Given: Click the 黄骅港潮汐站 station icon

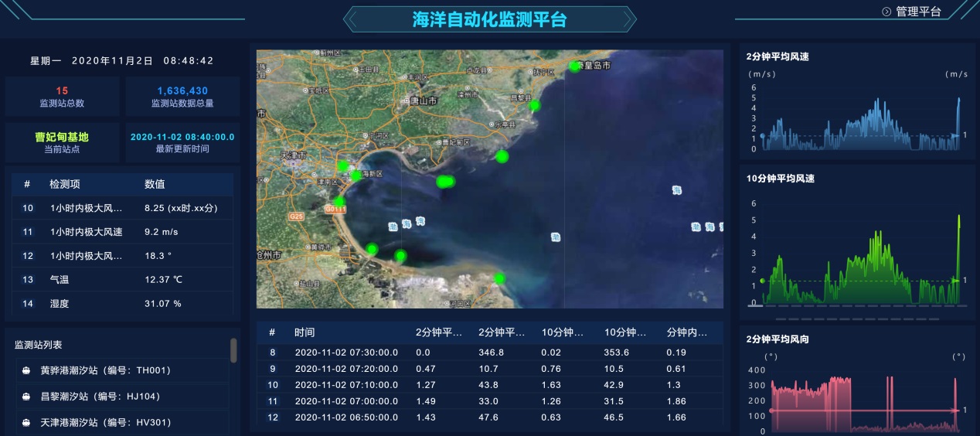Looking at the screenshot, I should click(x=26, y=371).
